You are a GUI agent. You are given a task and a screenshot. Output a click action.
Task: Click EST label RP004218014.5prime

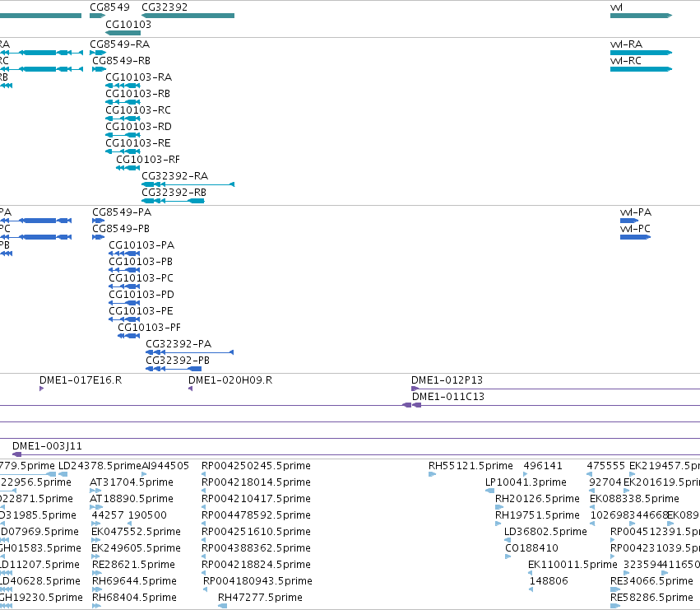point(257,482)
